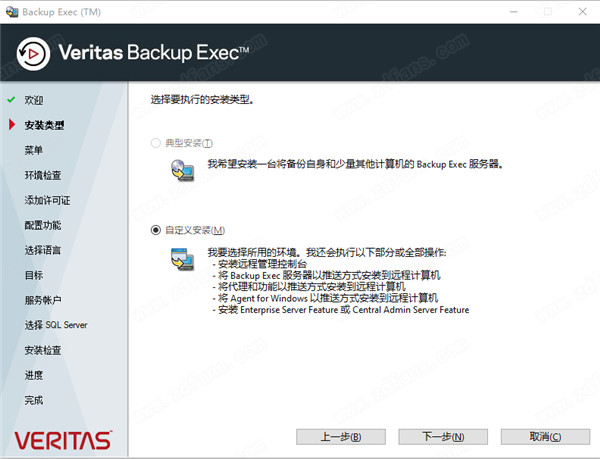This screenshot has height=459, width=600.
Task: Click the 自定义安装(M) option label
Action: (195, 230)
